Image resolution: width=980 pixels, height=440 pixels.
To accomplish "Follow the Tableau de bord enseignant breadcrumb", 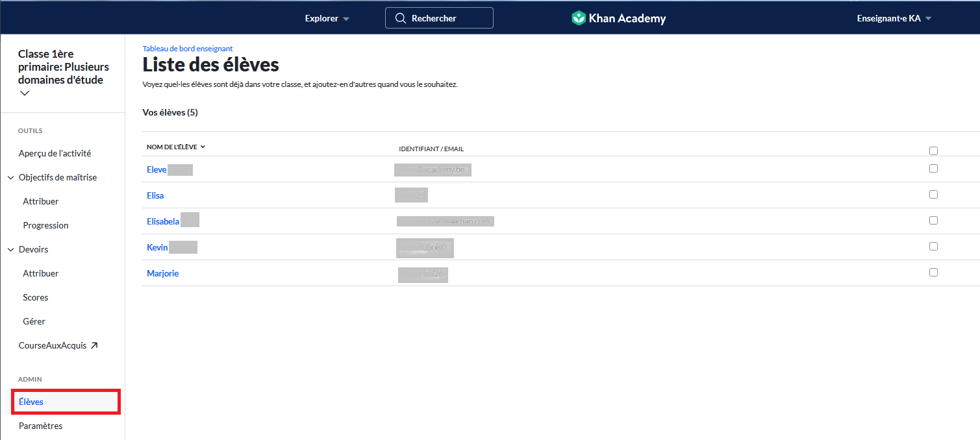I will [x=187, y=49].
